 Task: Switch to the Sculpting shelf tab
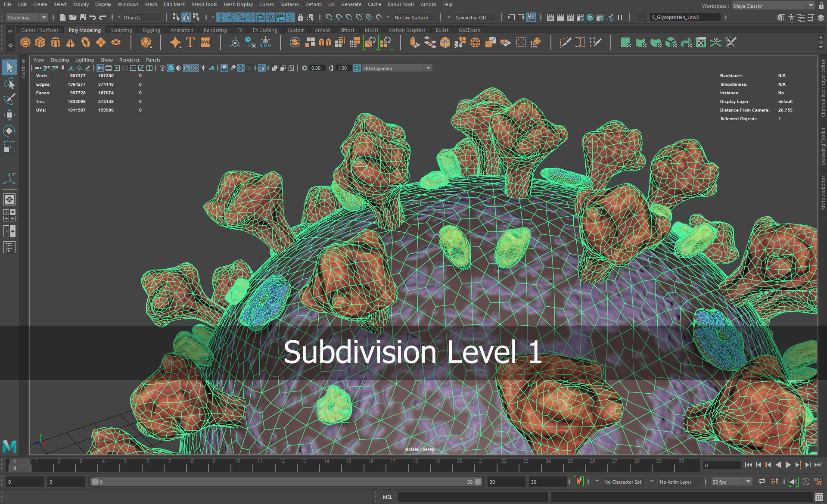point(121,30)
